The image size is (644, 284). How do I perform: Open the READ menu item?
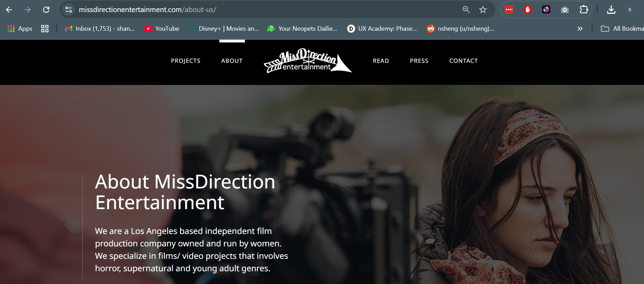[x=381, y=61]
